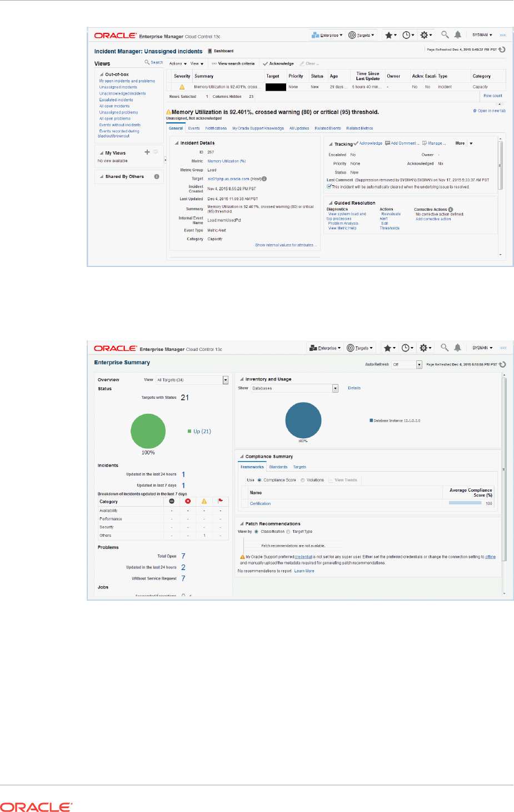The height and width of the screenshot is (812, 514).
Task: Open Favorites star menu in Enterprise Summary window
Action: [x=390, y=348]
